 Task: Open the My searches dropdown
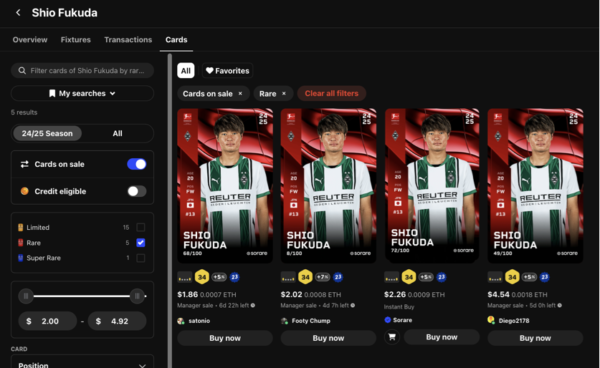tap(82, 93)
